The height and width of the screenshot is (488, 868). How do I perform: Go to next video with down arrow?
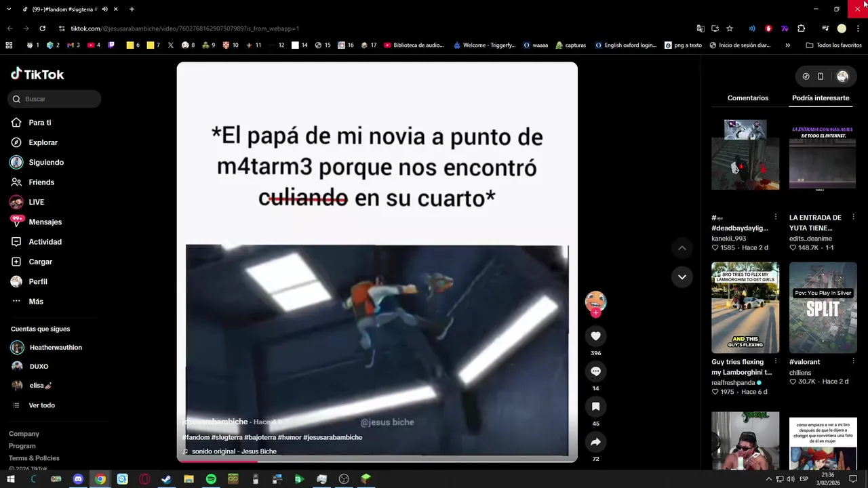coord(682,277)
